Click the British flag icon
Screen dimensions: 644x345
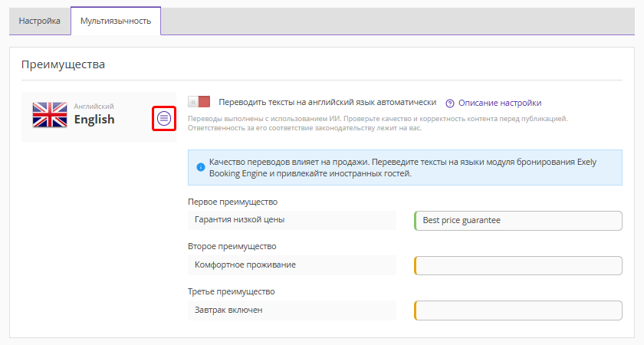click(50, 114)
